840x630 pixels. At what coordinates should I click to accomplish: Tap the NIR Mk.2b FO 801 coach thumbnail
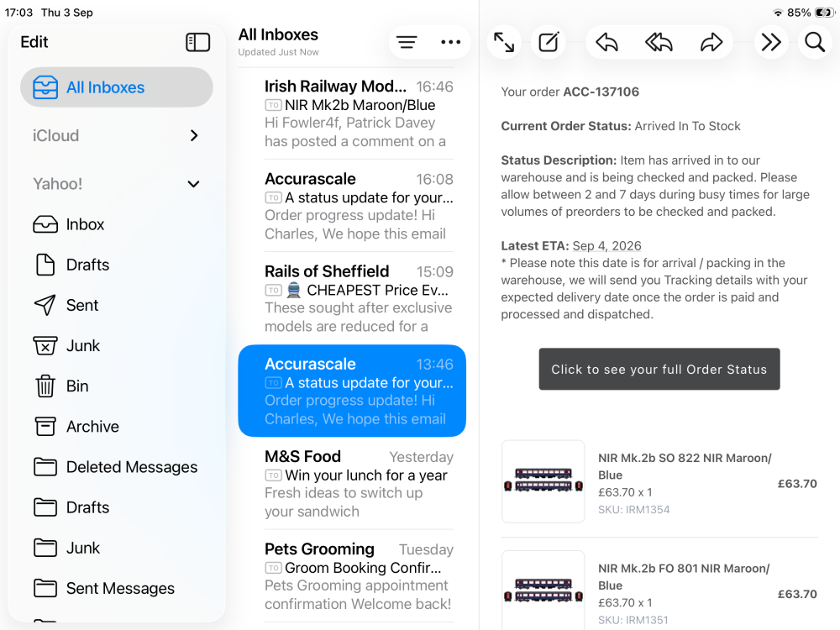pos(543,591)
